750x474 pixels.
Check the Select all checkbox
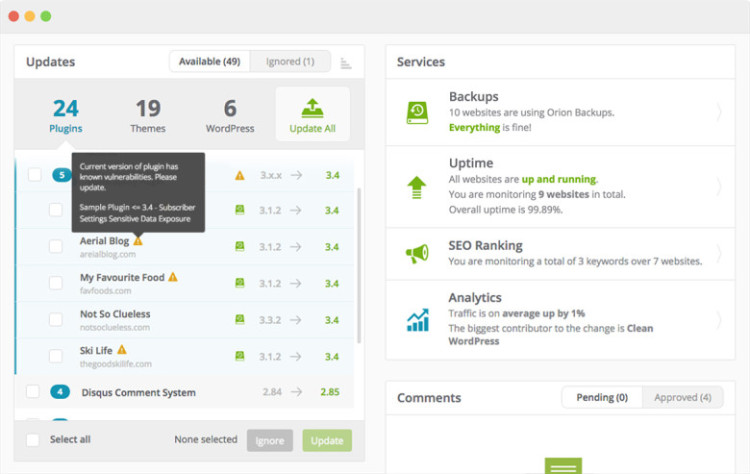(33, 440)
